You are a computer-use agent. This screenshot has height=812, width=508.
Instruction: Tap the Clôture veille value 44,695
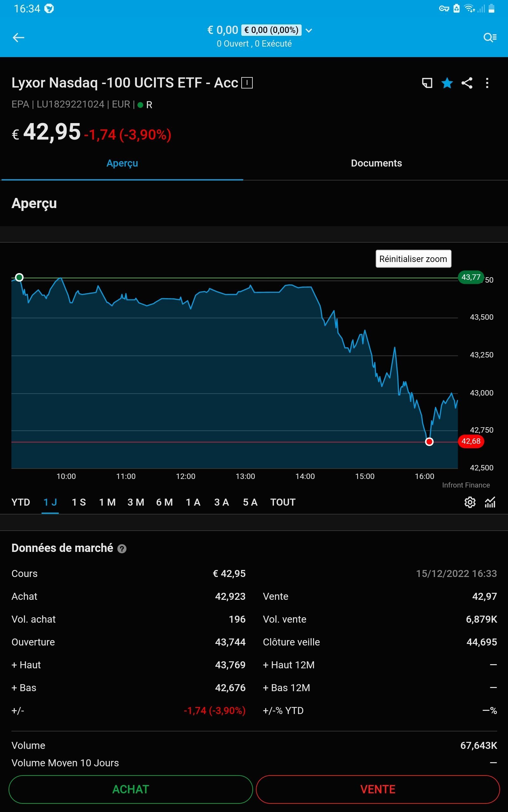point(481,642)
